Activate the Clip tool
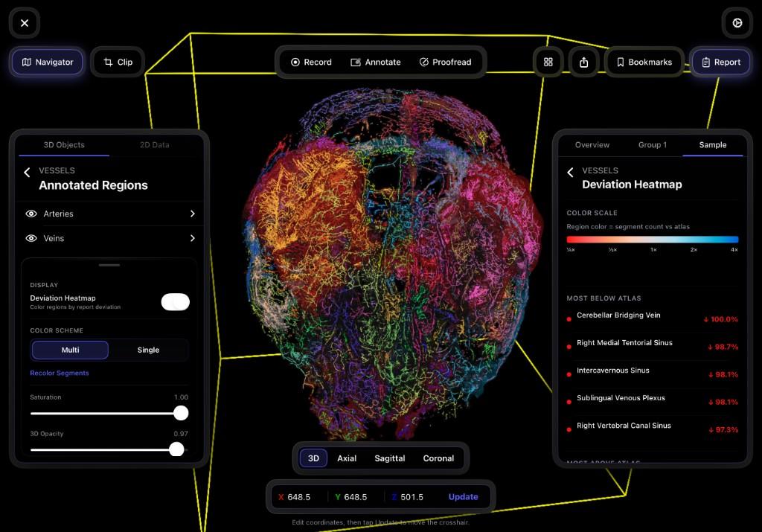 [118, 63]
